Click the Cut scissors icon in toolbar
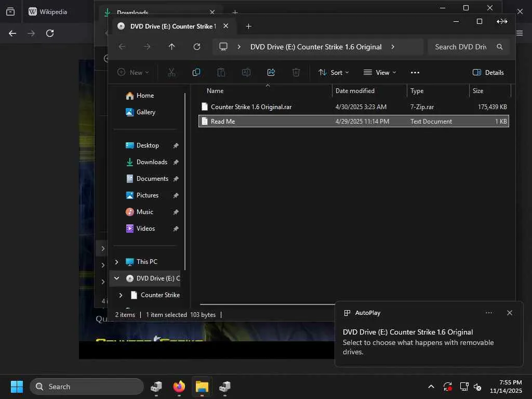 click(171, 72)
